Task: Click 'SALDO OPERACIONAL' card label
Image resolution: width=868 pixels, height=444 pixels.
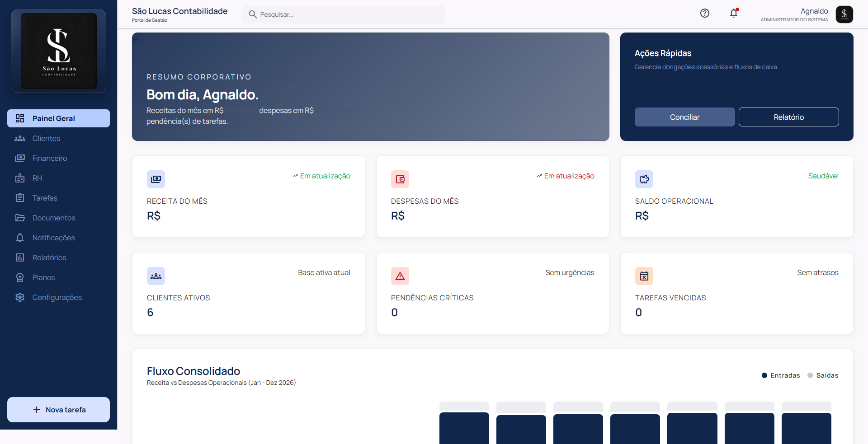Action: 674,201
